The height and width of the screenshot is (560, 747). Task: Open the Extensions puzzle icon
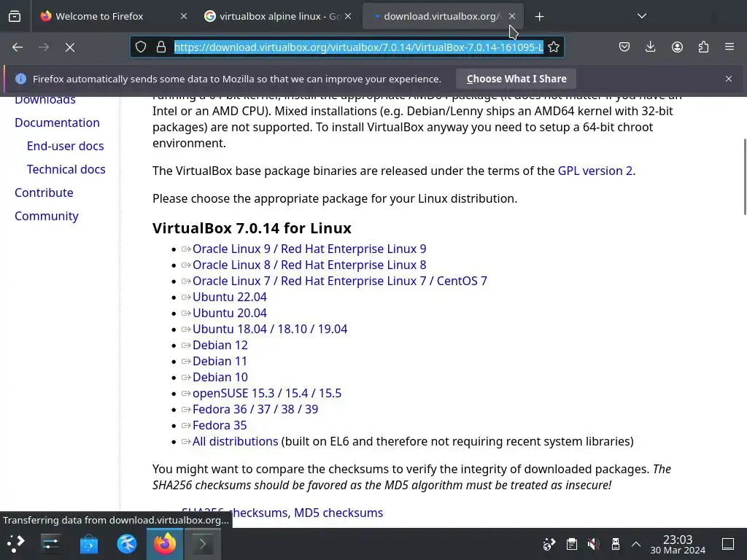[703, 47]
